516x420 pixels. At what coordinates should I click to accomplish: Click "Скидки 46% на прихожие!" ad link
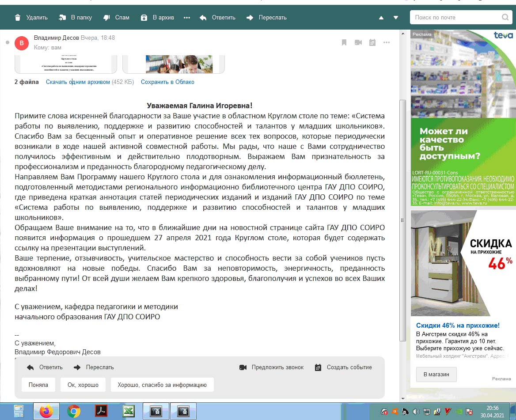(x=458, y=325)
